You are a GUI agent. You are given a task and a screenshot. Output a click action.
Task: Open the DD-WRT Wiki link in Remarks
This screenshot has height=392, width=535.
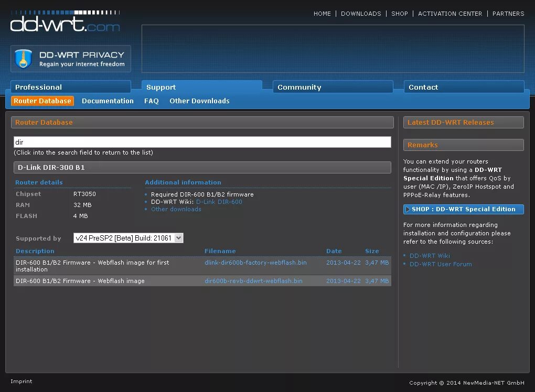tap(430, 256)
